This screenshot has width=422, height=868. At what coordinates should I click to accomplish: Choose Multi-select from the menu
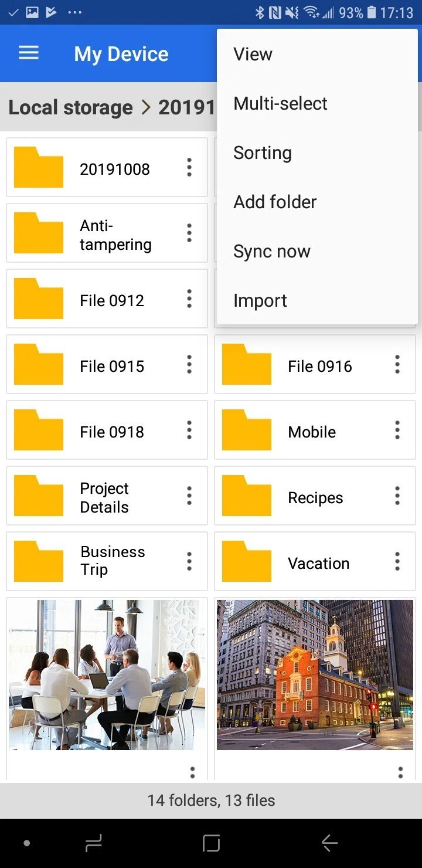click(317, 103)
